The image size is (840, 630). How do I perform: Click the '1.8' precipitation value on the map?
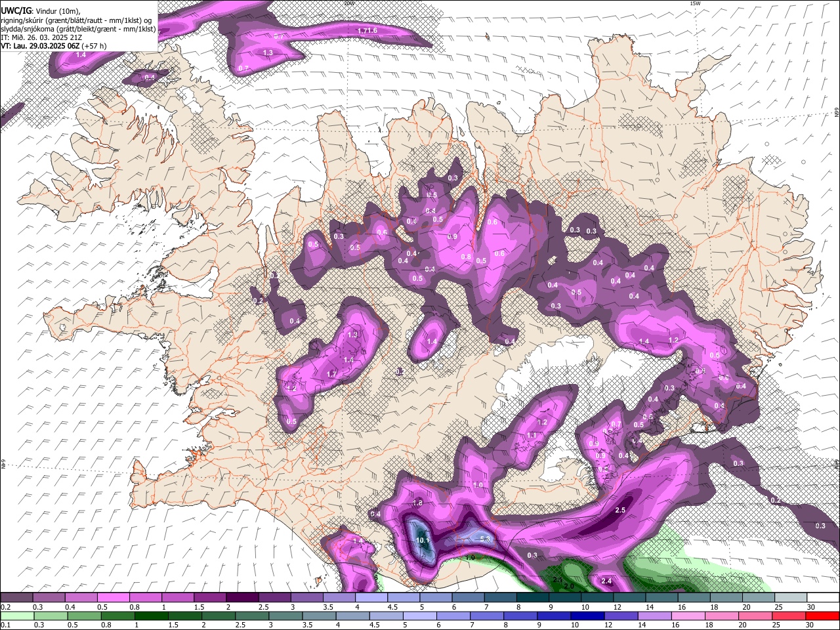click(x=417, y=503)
